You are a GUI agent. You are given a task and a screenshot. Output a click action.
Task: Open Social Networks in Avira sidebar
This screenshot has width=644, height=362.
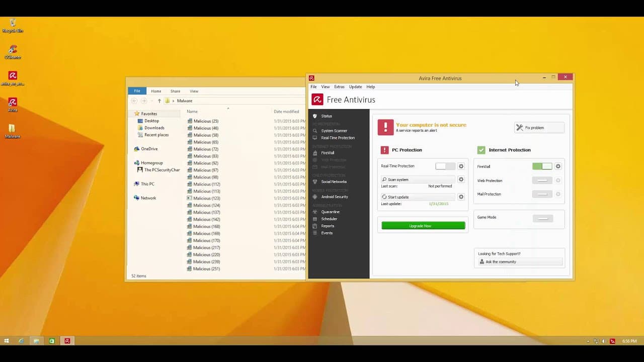click(334, 182)
